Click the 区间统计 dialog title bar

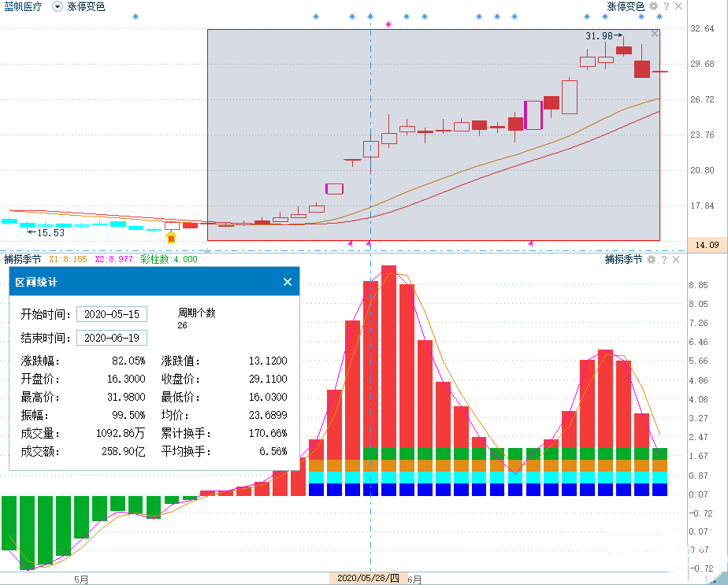154,282
